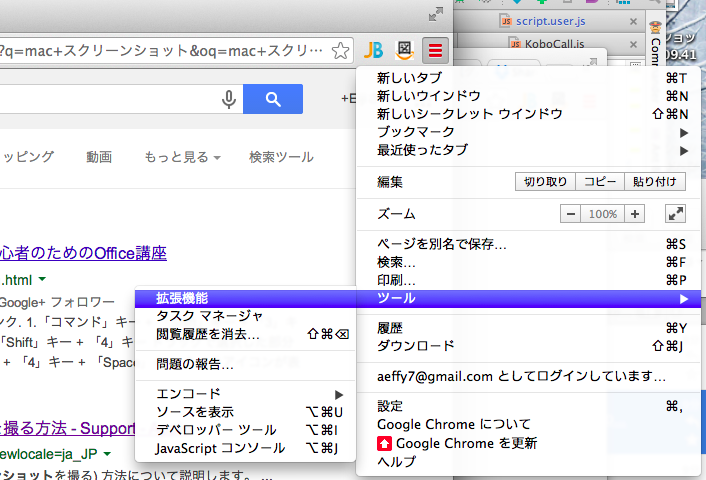
Task: Switch to 動画 search category
Action: tap(99, 157)
